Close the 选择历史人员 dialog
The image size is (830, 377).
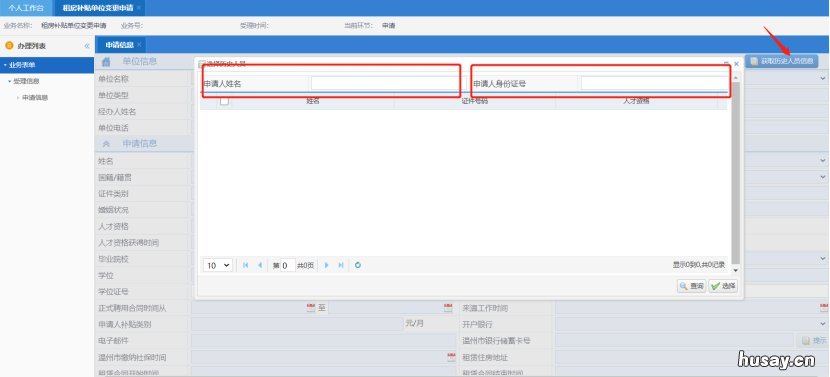coord(736,64)
